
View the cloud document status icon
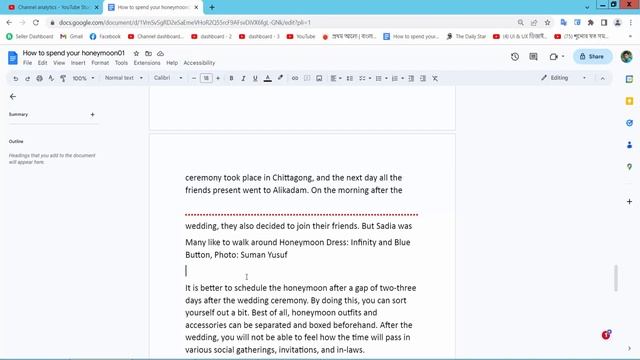[x=160, y=53]
